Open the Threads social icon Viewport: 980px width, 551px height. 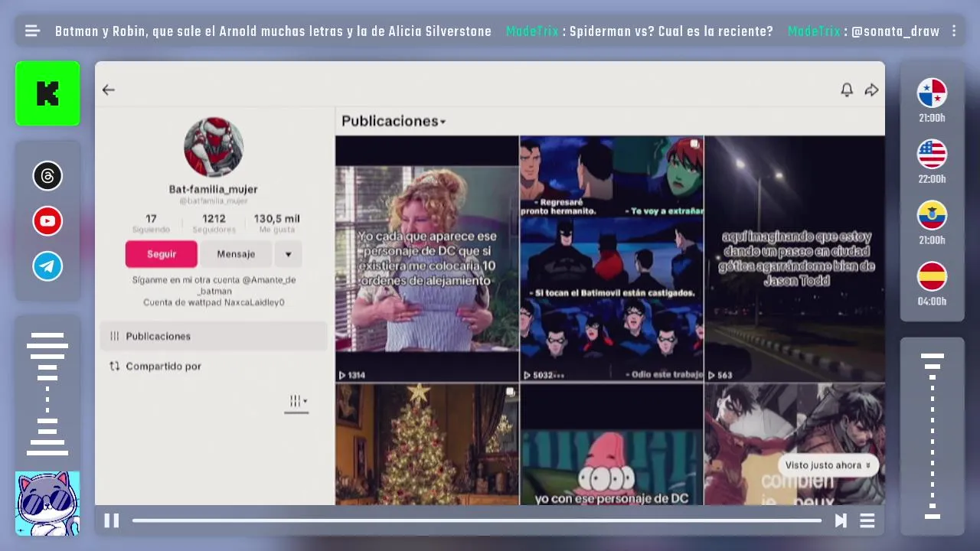click(47, 176)
